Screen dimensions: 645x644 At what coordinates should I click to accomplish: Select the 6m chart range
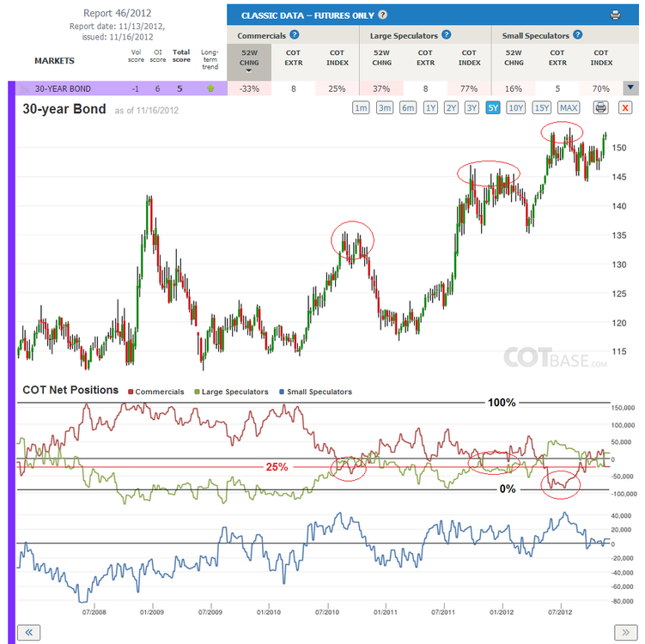pyautogui.click(x=408, y=107)
